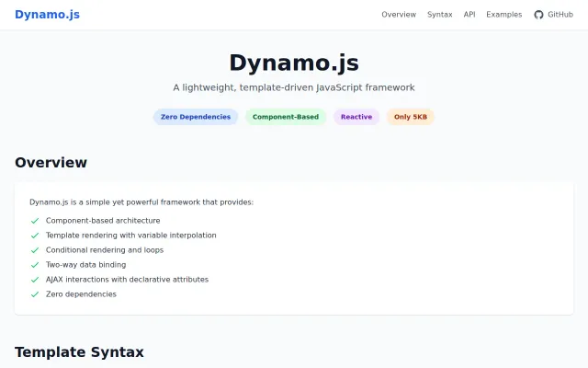Viewport: 588px width, 368px height.
Task: Click checkmark icon beside Conditional rendering and loops
Action: click(x=35, y=250)
